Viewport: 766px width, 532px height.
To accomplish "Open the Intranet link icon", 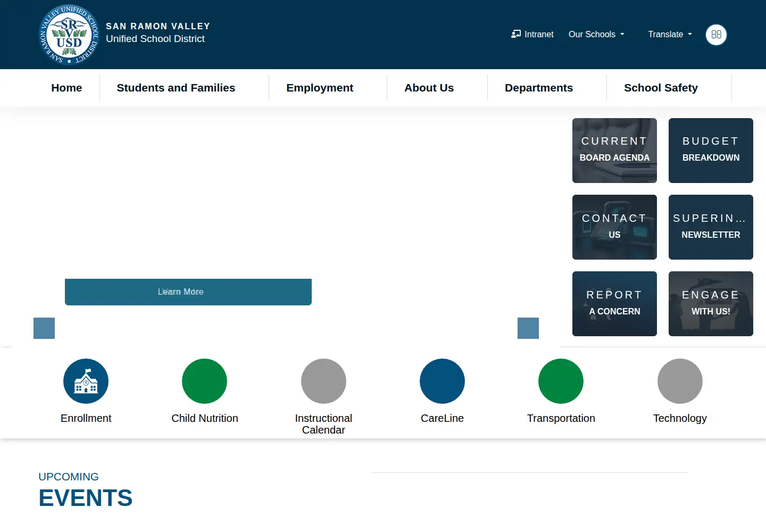I will tap(516, 34).
